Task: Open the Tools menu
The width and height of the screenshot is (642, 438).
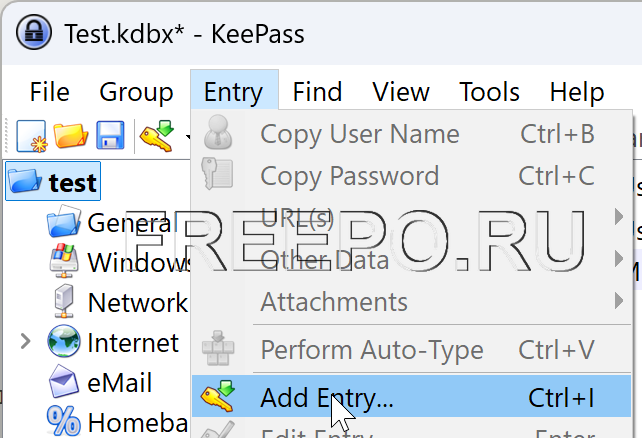Action: (x=489, y=92)
